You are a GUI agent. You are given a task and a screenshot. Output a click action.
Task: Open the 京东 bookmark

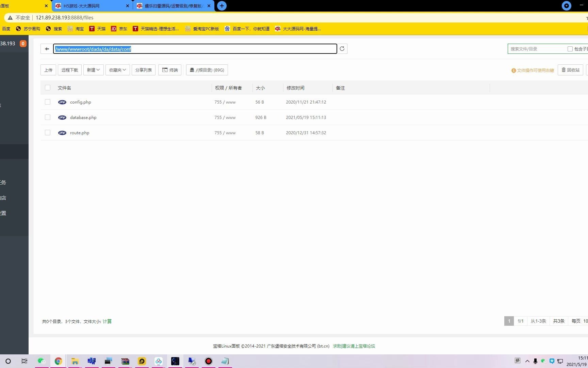119,29
